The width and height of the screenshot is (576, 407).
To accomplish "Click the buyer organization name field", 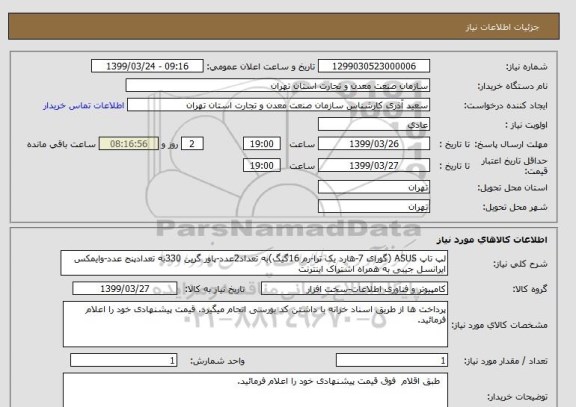I will coord(277,86).
